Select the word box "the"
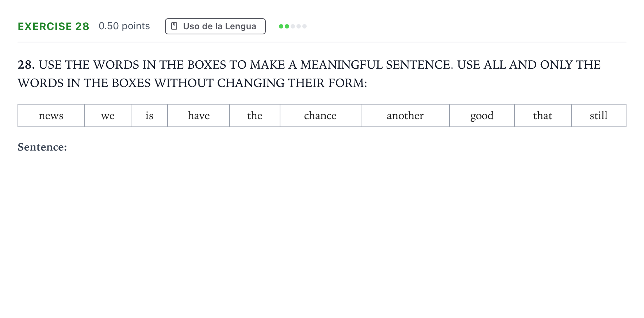Image resolution: width=644 pixels, height=318 pixels. click(x=255, y=116)
